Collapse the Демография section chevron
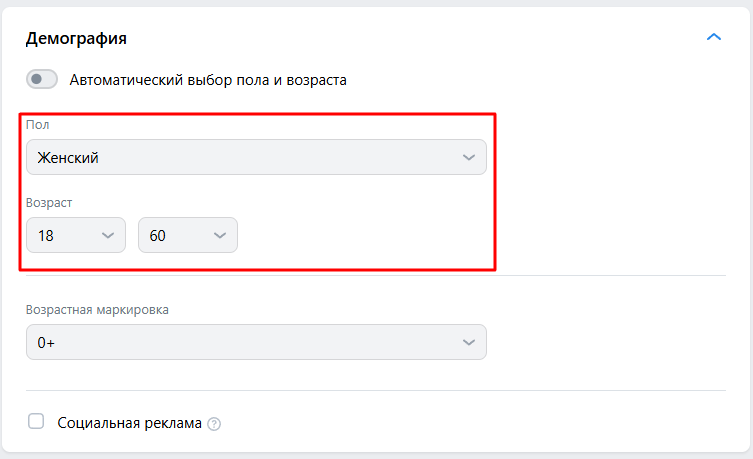Viewport: 753px width, 459px height. (713, 38)
